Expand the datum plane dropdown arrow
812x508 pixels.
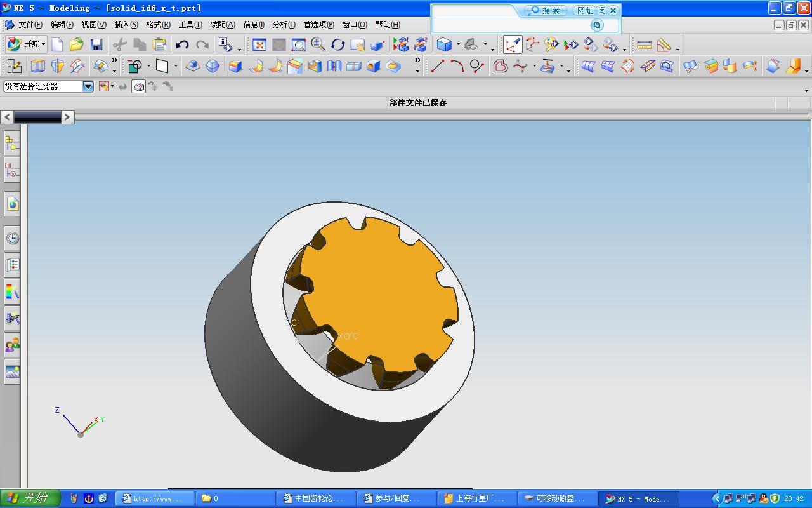tap(176, 66)
